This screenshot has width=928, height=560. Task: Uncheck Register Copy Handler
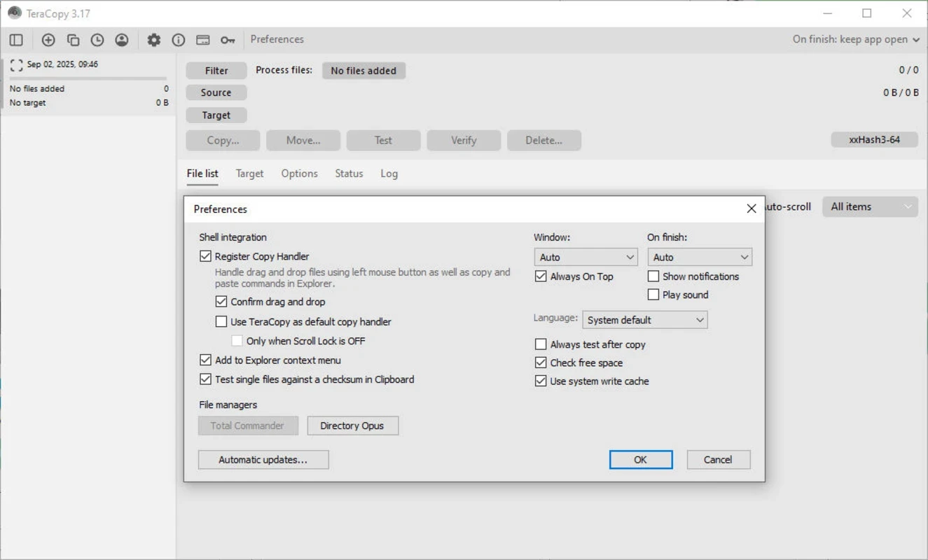205,256
